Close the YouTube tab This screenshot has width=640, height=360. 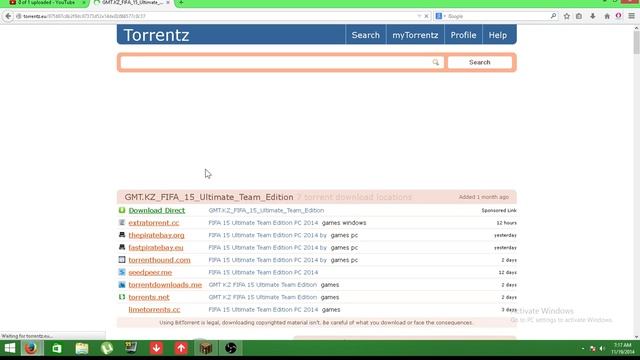click(x=84, y=2)
